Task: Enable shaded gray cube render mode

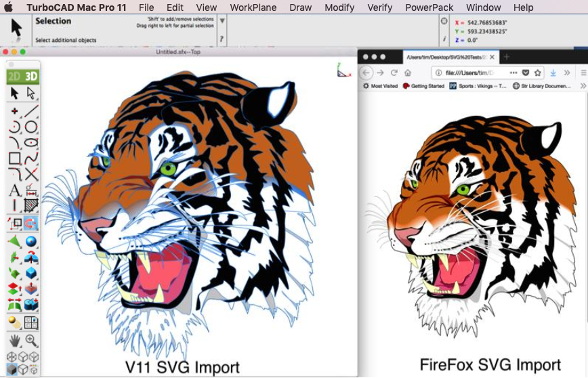Action: tap(12, 369)
